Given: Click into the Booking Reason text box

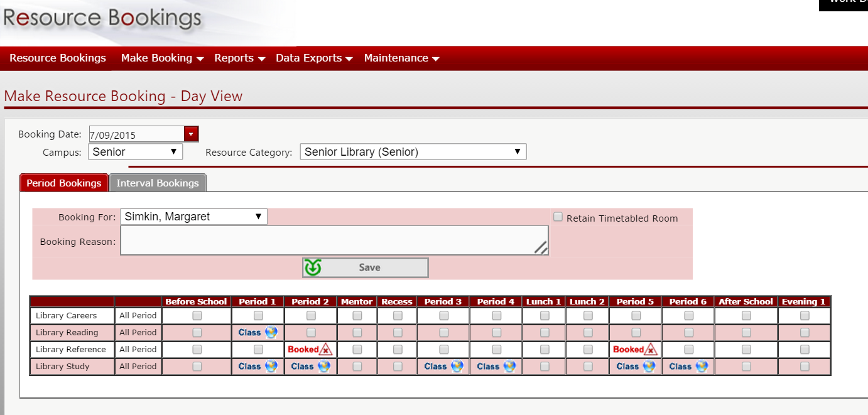Looking at the screenshot, I should point(334,241).
